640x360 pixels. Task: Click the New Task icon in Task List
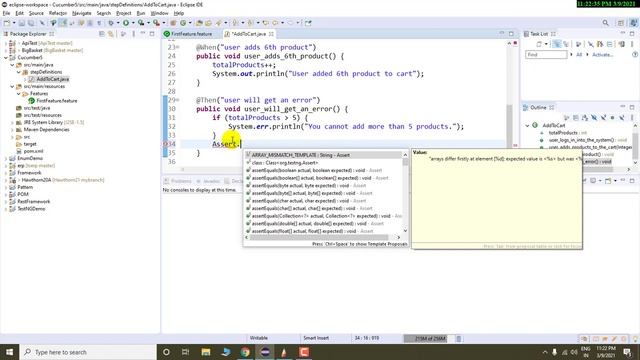coord(539,44)
